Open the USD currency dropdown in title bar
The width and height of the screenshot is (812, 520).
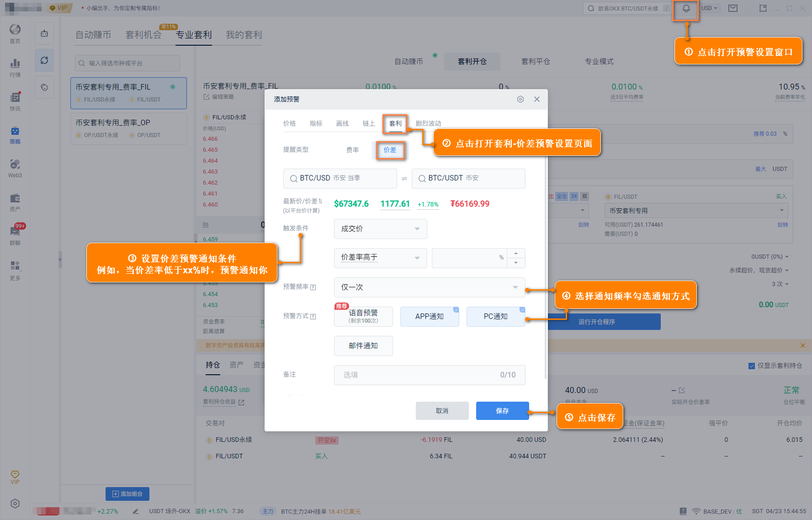point(710,8)
